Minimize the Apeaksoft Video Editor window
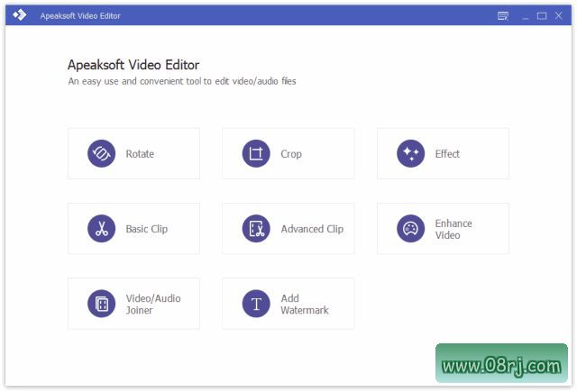577x392 pixels. click(x=525, y=16)
